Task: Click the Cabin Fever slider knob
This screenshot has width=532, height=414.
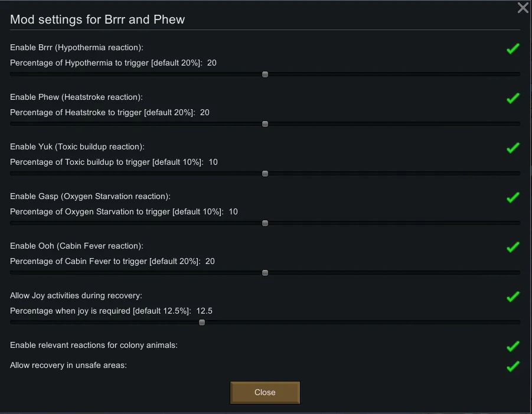Action: click(265, 273)
